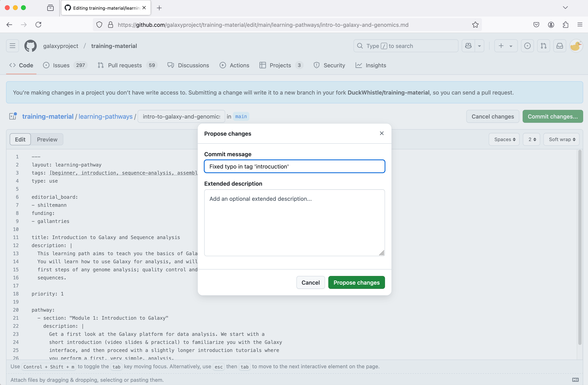Focus the Extended description textarea
Screen dimensions: 588x385
294,223
